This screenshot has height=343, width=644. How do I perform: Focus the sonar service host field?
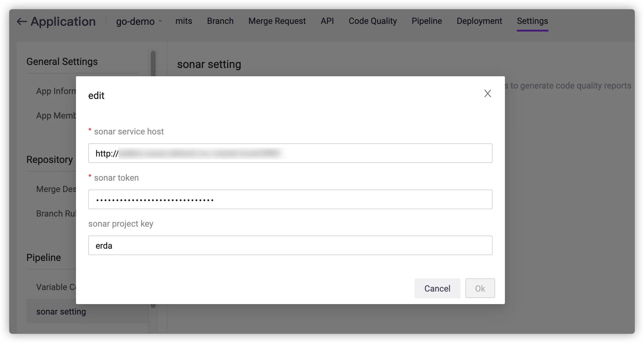290,153
